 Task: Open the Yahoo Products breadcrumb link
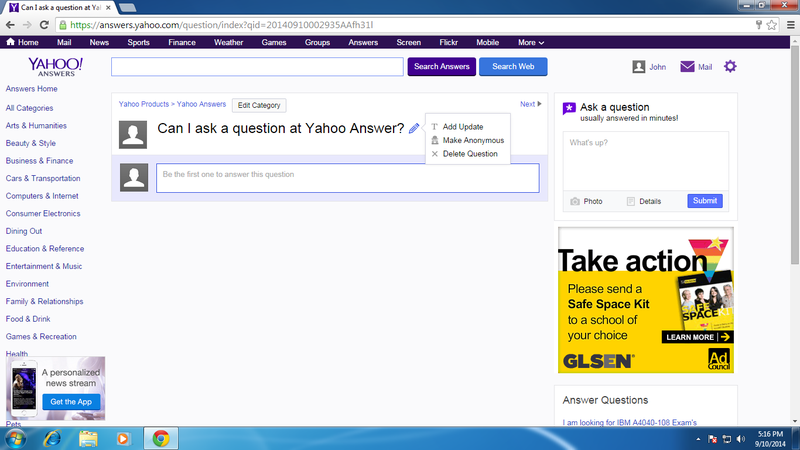143,104
